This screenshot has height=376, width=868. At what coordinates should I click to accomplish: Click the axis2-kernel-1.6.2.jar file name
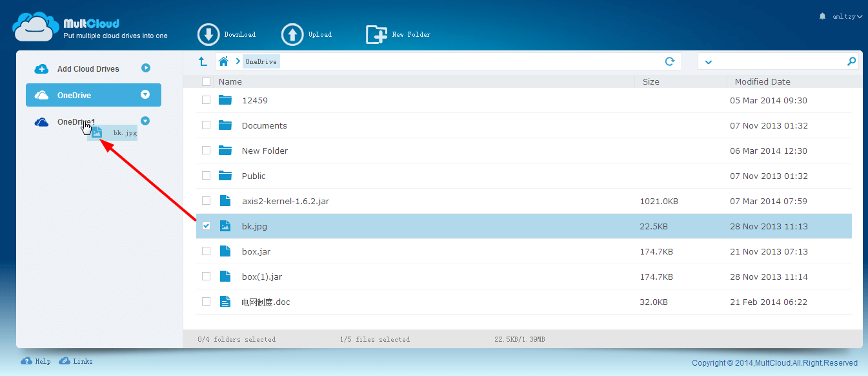pos(286,201)
